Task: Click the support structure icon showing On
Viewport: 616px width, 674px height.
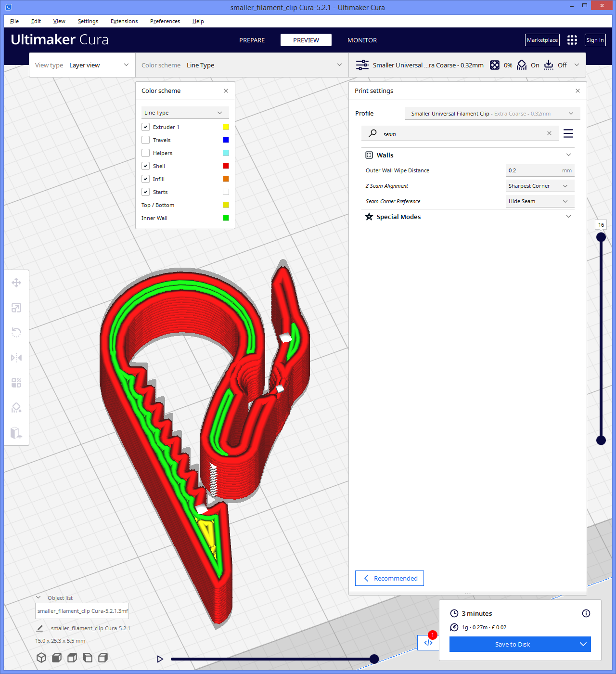Action: [522, 65]
